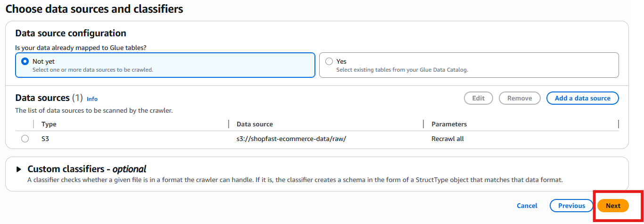
Task: Go back using the Previous button
Action: [571, 206]
